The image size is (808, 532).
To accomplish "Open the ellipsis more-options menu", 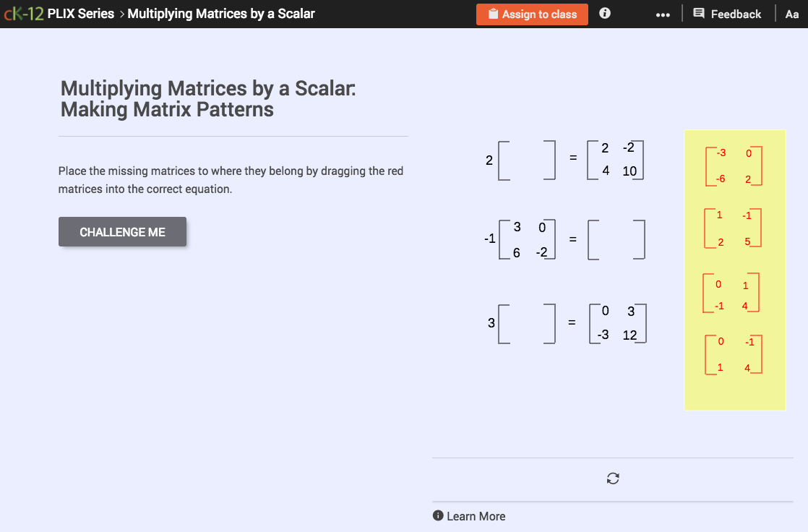I will (x=663, y=14).
